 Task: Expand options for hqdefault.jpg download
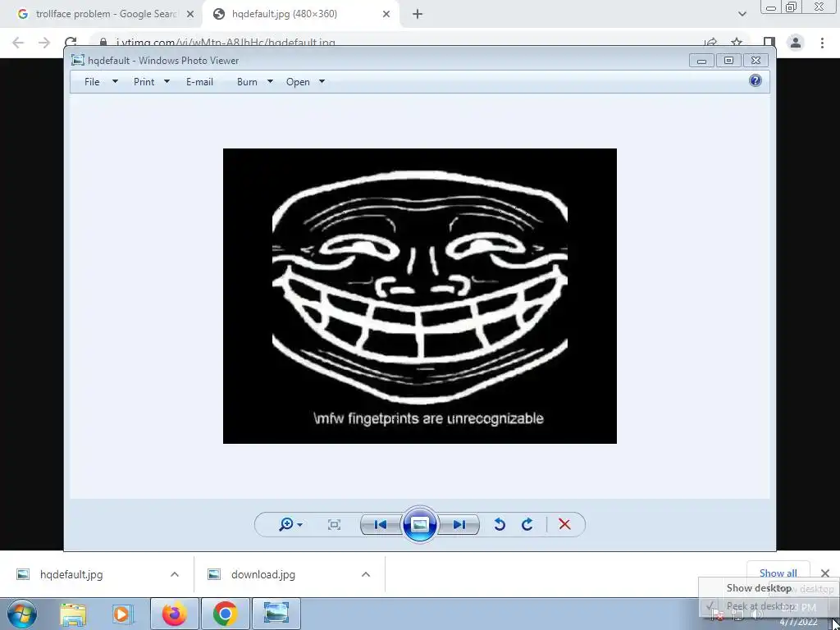coord(175,574)
